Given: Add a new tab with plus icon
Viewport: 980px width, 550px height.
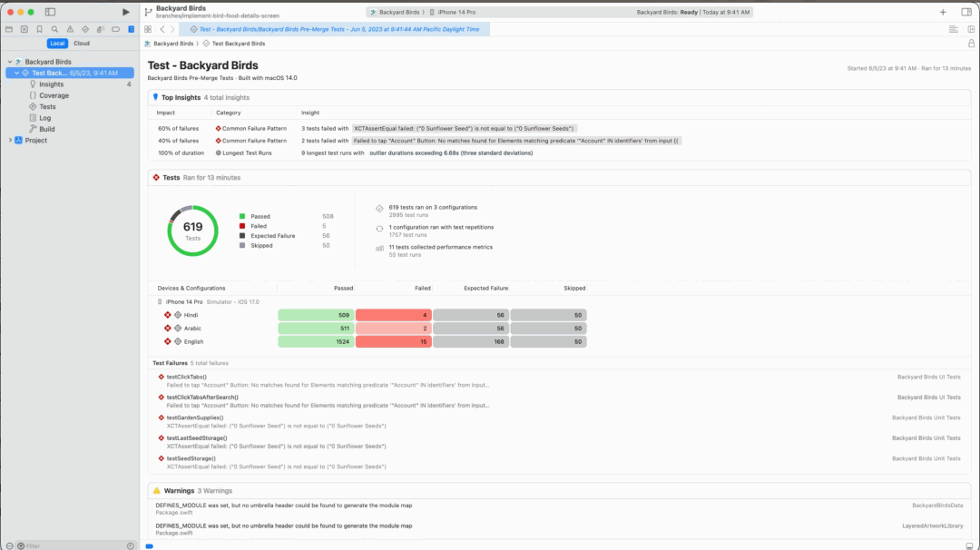Looking at the screenshot, I should pyautogui.click(x=943, y=12).
